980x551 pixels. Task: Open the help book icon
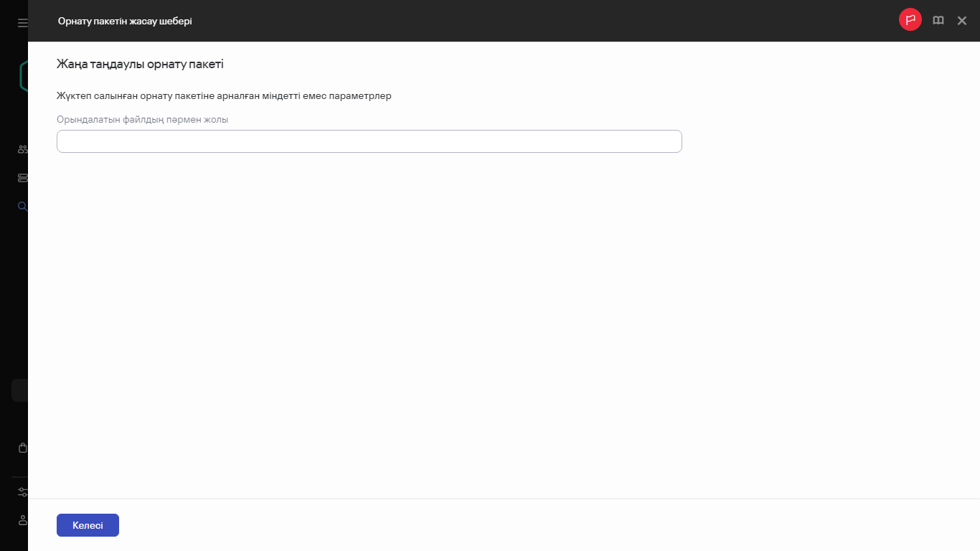tap(938, 21)
